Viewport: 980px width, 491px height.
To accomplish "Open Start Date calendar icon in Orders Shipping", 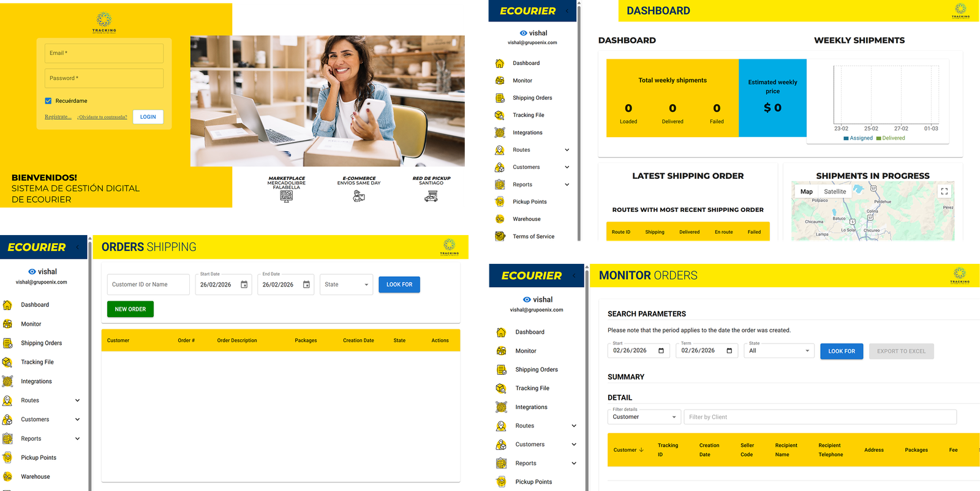I will tap(244, 285).
